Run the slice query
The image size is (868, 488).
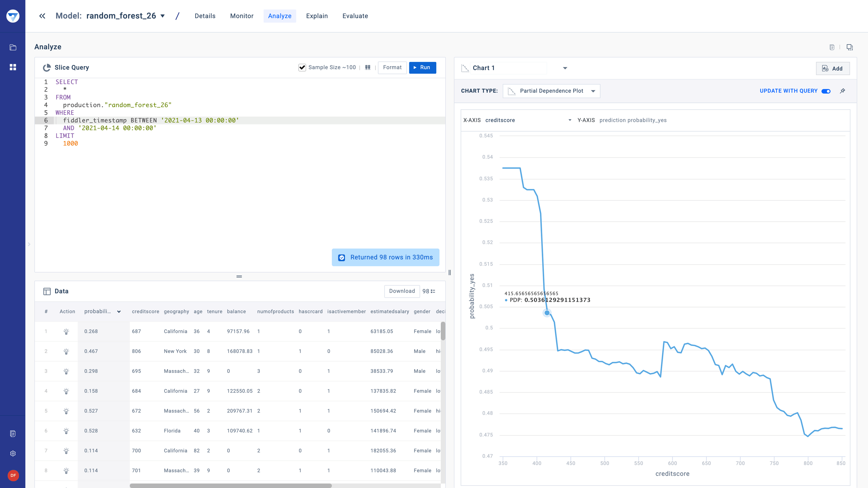click(423, 67)
